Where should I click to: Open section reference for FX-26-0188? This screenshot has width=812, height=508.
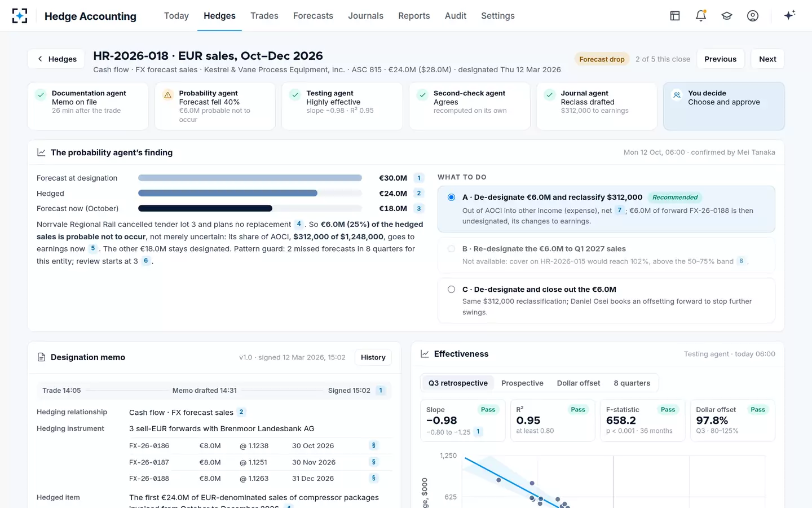(x=373, y=478)
